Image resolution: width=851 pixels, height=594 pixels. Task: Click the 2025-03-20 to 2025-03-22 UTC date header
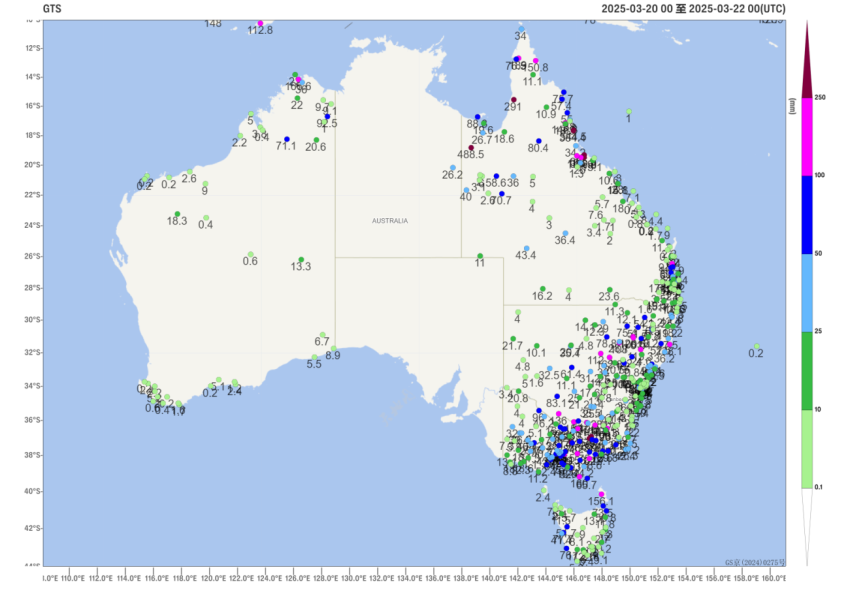[693, 9]
